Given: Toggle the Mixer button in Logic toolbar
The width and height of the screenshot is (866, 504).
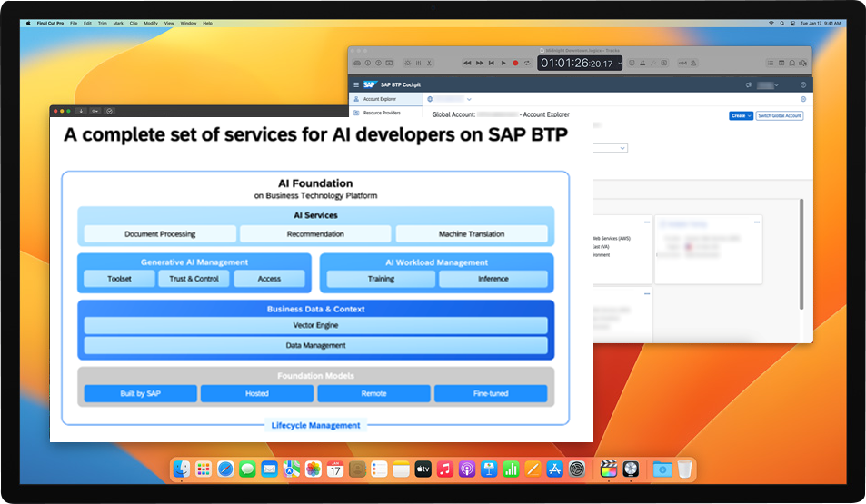Looking at the screenshot, I should [418, 63].
